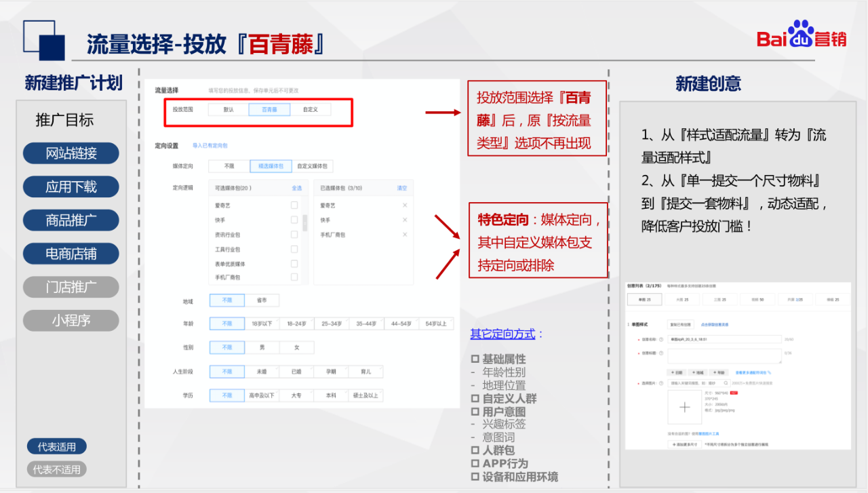Image resolution: width=868 pixels, height=493 pixels.
Task: Select 自定义 for 投放范围
Action: point(311,109)
